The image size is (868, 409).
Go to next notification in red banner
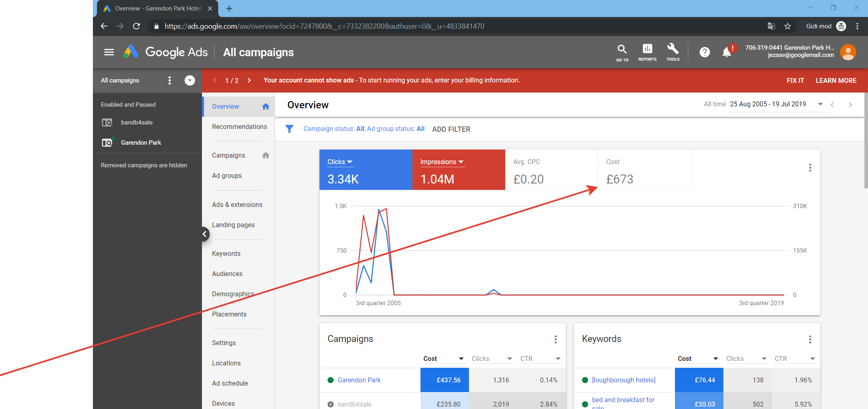249,80
